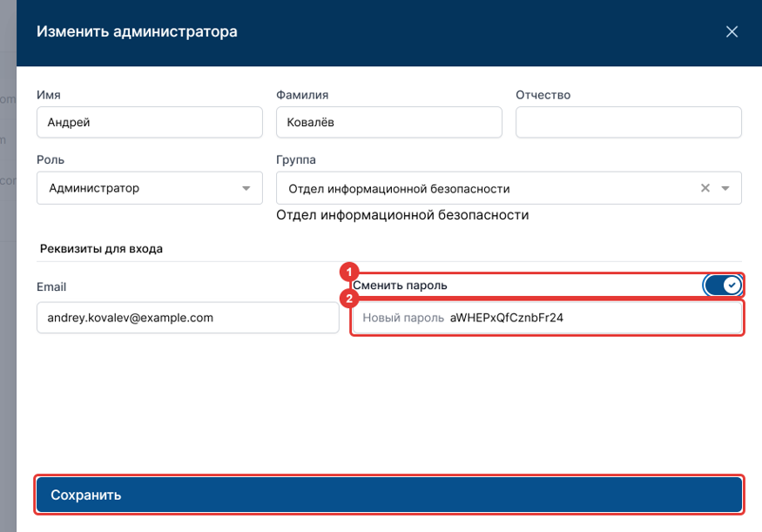Click the Email field label
This screenshot has width=762, height=532.
51,286
